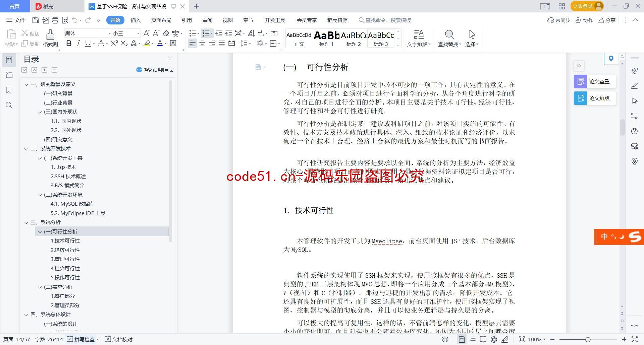
Task: Click 文档校对 in status bar
Action: point(119,339)
